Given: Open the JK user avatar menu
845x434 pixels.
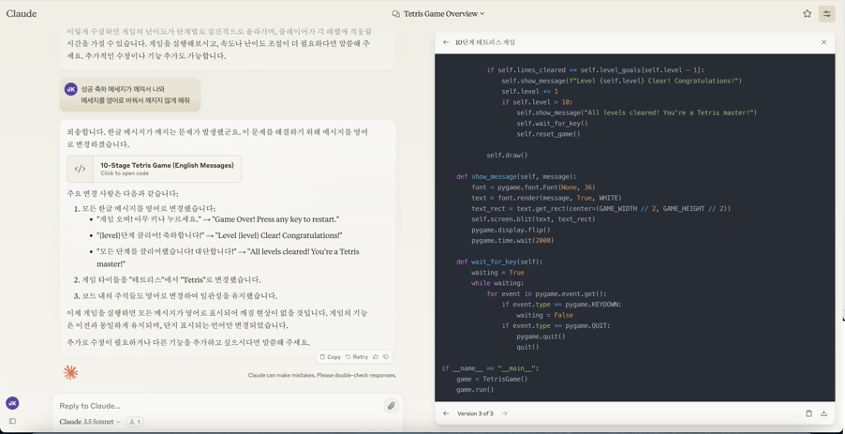Looking at the screenshot, I should [12, 403].
